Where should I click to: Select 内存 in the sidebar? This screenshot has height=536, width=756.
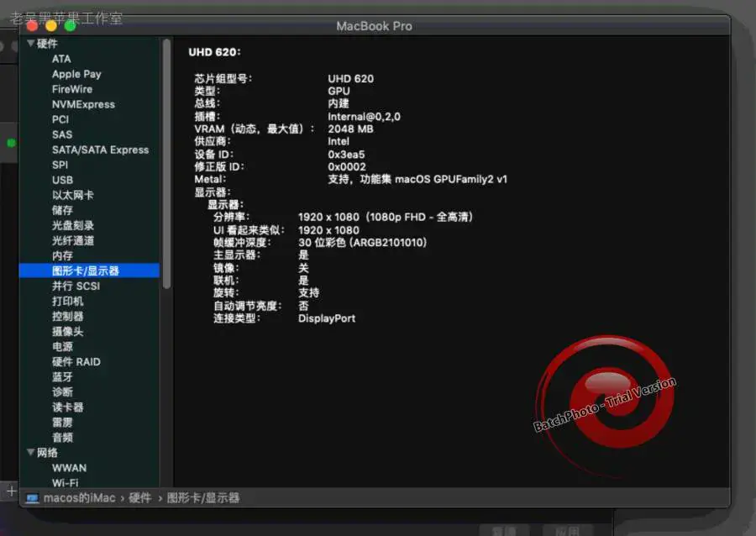[x=63, y=256]
